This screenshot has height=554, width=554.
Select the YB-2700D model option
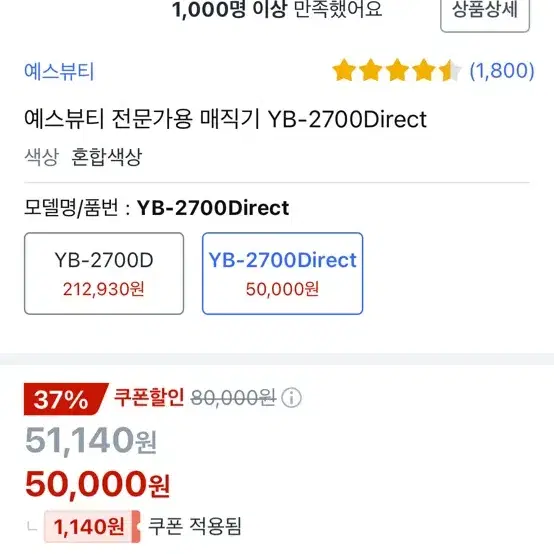[104, 273]
